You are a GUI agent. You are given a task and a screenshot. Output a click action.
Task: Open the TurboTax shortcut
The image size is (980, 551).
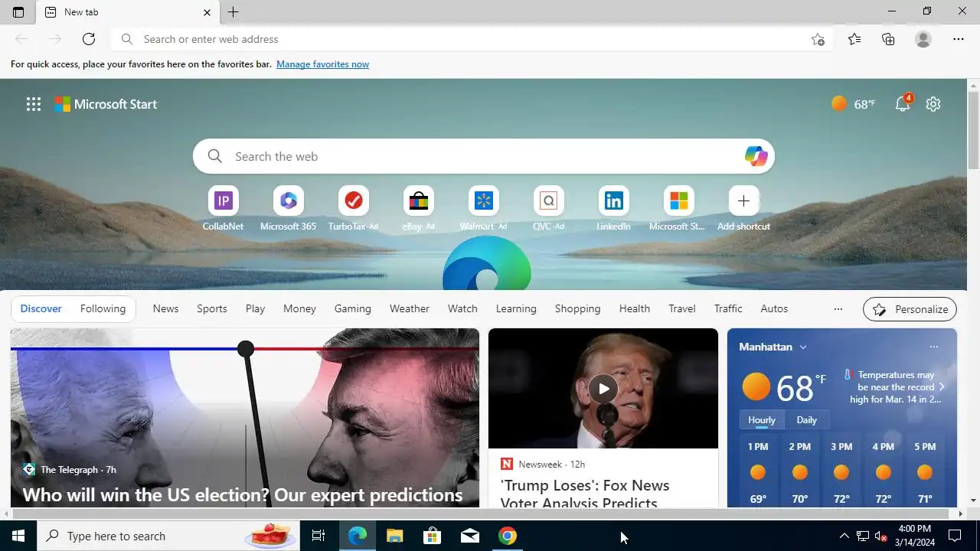tap(353, 208)
